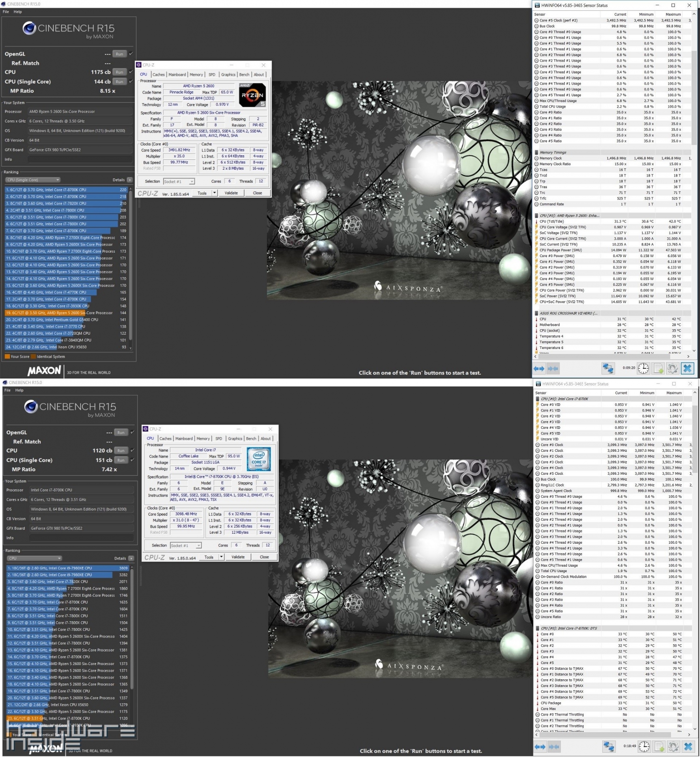Toggle Single Core checkmark beside 151 cb score
This screenshot has width=700, height=757.
[133, 460]
